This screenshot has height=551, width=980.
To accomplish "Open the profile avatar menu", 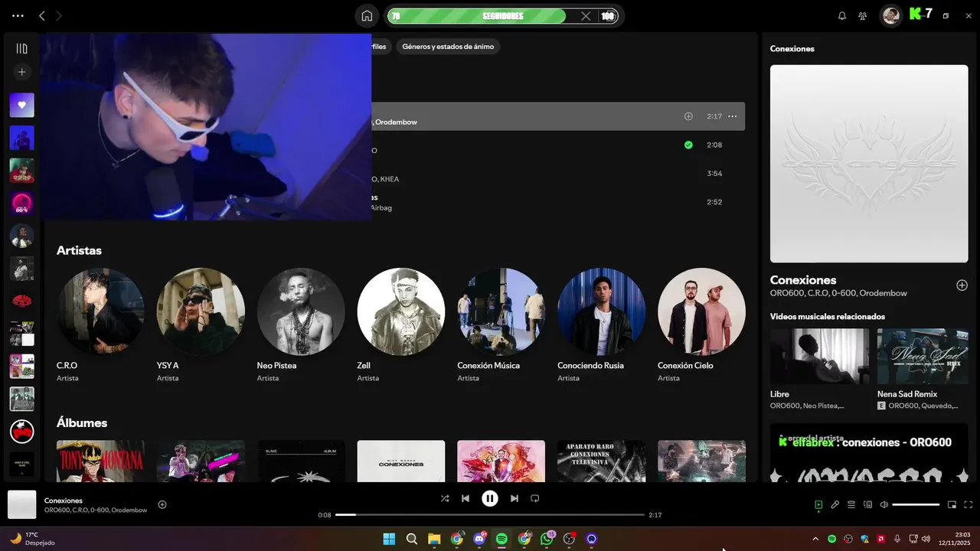I will 891,15.
